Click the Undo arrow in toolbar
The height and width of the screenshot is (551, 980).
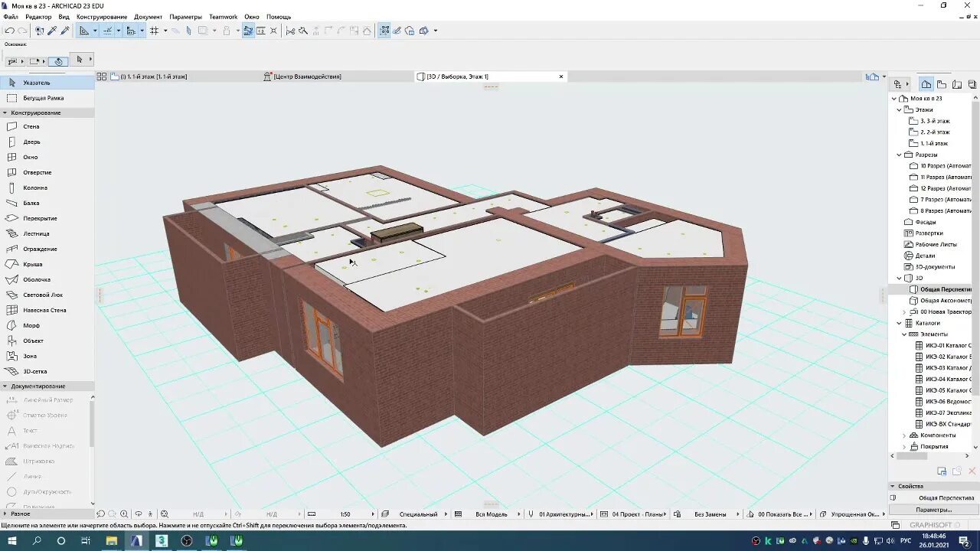pyautogui.click(x=10, y=31)
